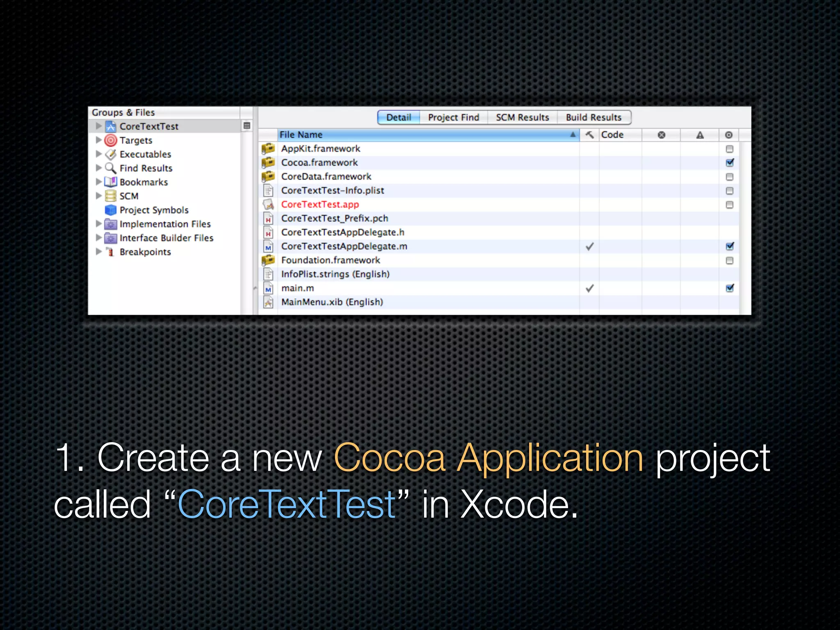840x630 pixels.
Task: Select the Project Symbols item
Action: pyautogui.click(x=154, y=210)
